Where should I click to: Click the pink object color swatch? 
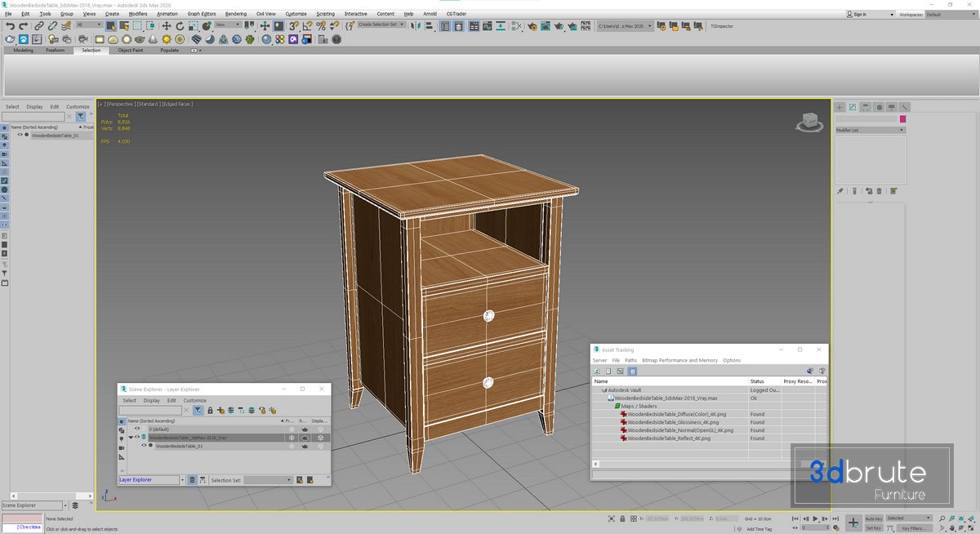(902, 119)
